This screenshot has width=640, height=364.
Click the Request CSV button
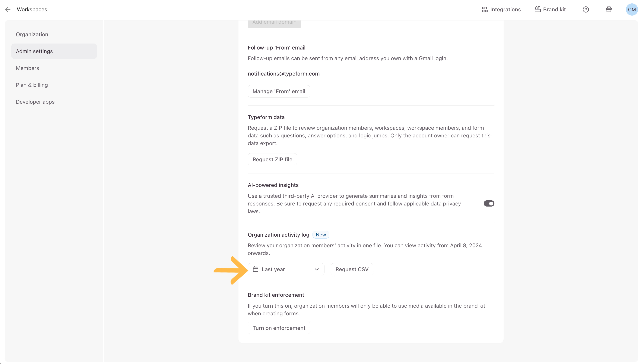(x=352, y=269)
